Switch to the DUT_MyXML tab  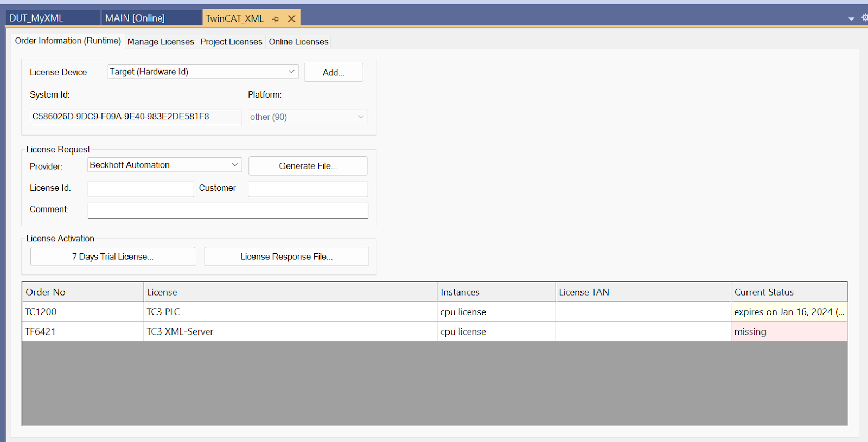[x=53, y=18]
